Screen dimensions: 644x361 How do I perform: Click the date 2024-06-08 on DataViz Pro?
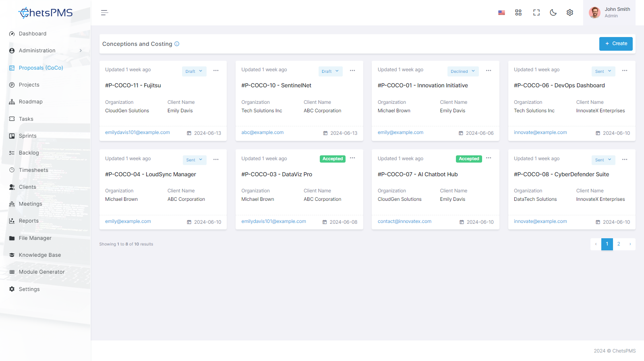[x=344, y=222]
